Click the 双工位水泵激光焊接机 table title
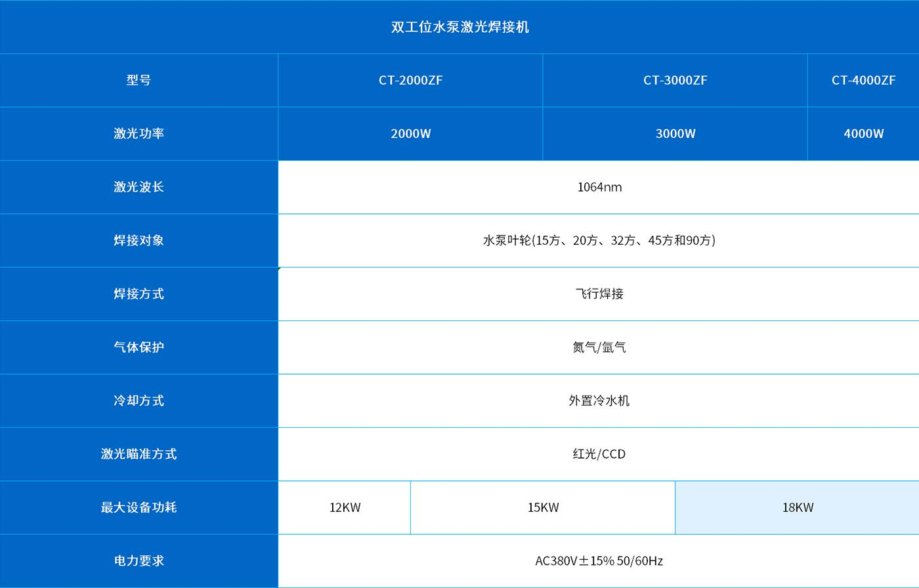This screenshot has width=919, height=588. [x=460, y=27]
